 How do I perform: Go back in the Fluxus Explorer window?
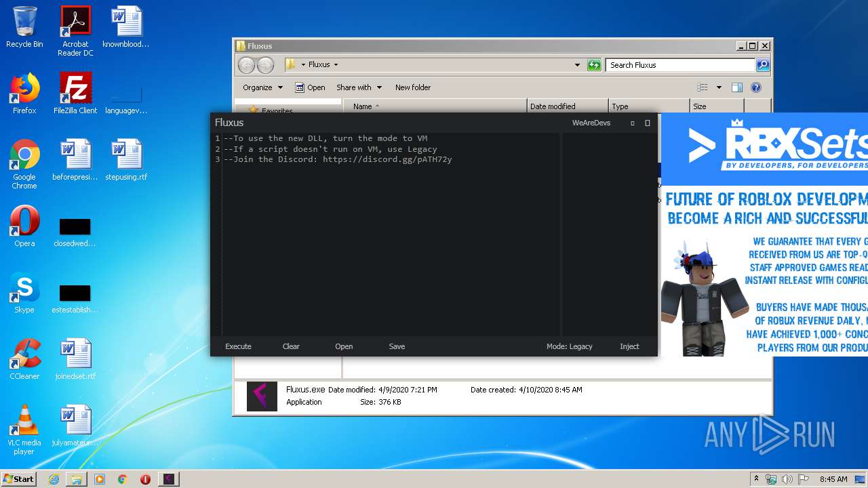[x=246, y=65]
